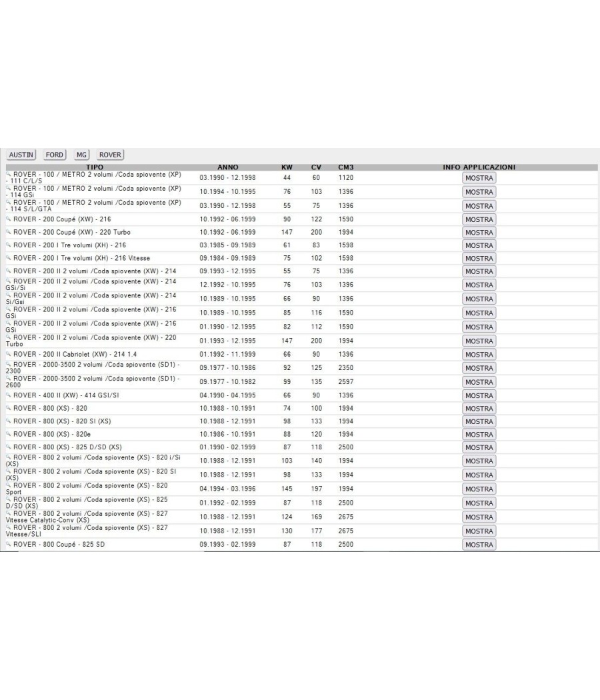Click the CV column header

316,167
